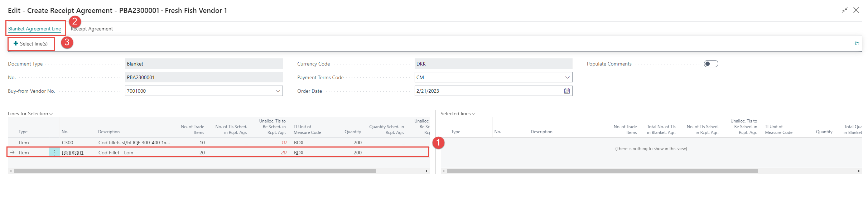Click the pin icon on the action bar
The image size is (868, 212).
point(856,43)
